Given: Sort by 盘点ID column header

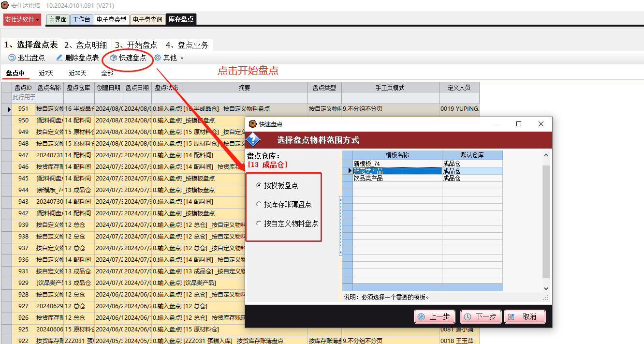Looking at the screenshot, I should 23,88.
